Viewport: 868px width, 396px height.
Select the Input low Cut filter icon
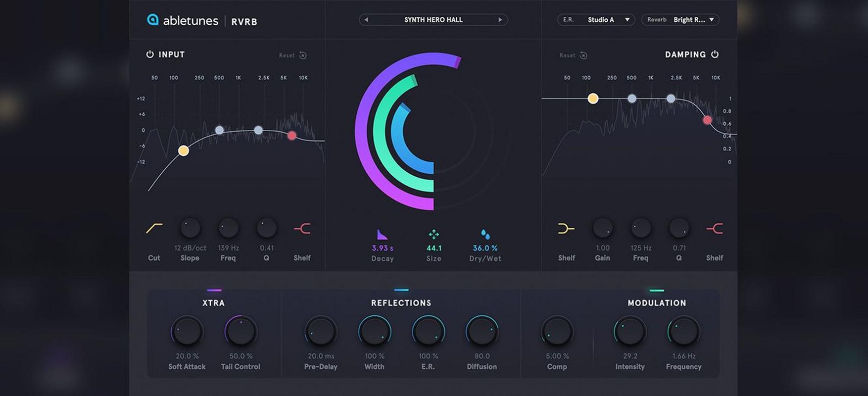[154, 228]
